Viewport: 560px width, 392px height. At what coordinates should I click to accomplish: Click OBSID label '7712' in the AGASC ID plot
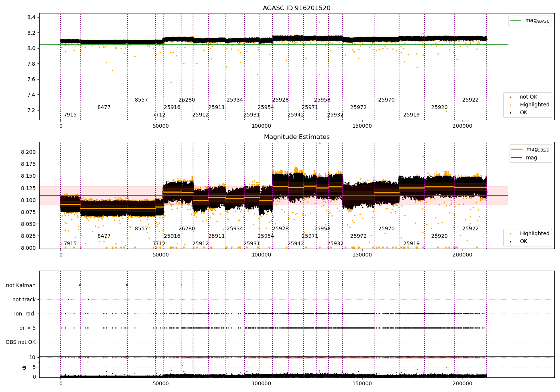[x=159, y=115]
